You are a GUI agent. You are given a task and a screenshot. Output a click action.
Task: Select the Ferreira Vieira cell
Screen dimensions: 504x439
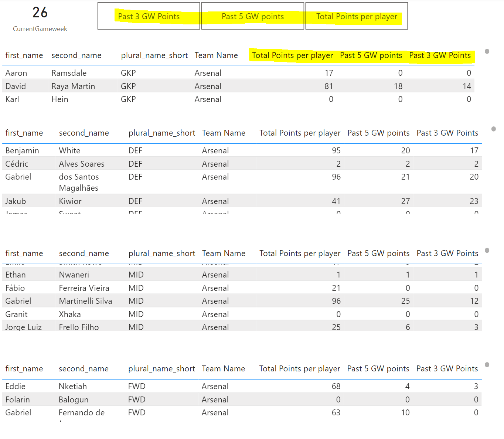pyautogui.click(x=84, y=288)
